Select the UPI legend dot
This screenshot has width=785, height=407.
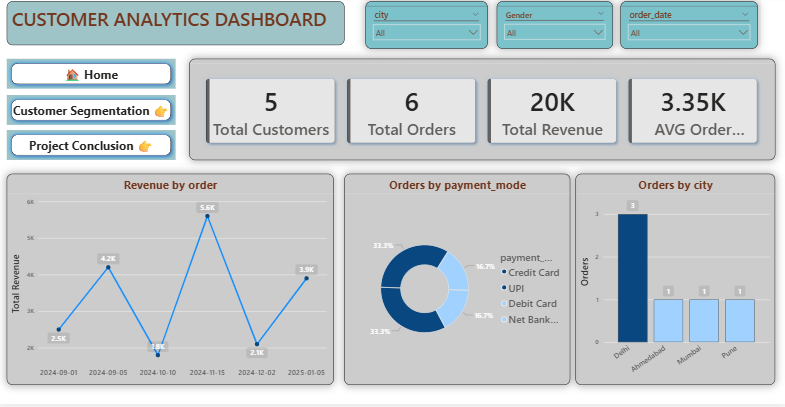(504, 288)
